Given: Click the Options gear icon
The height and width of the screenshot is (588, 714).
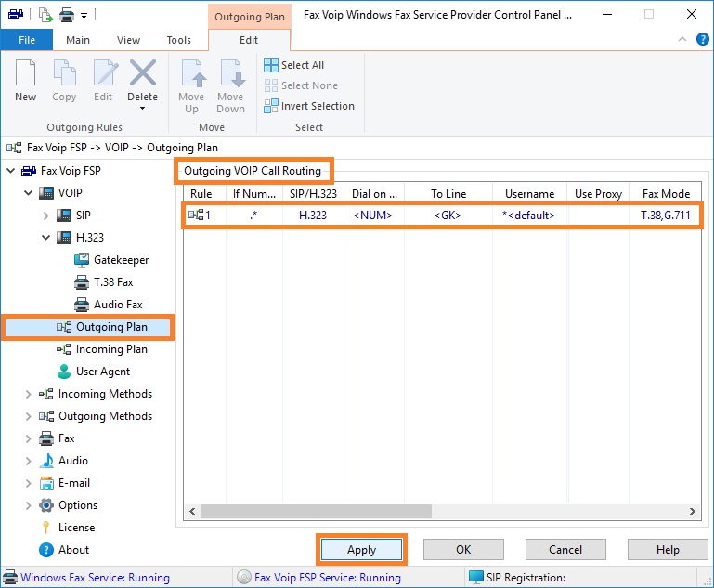Looking at the screenshot, I should pyautogui.click(x=46, y=505).
